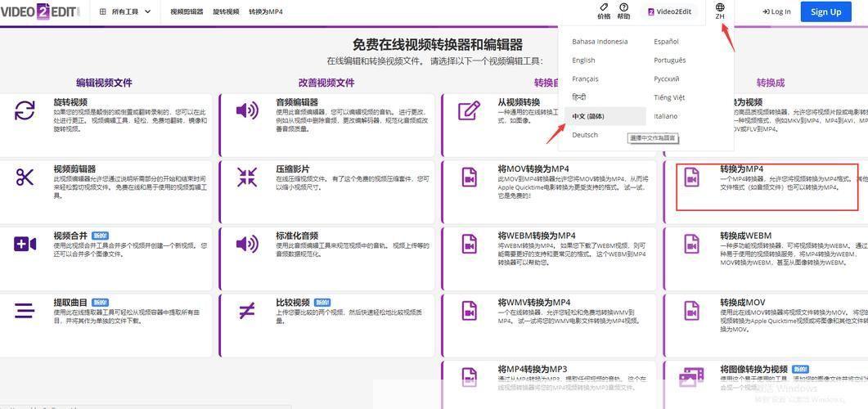The height and width of the screenshot is (409, 868).
Task: Click the 提取曲目 lines icon
Action: (x=25, y=311)
